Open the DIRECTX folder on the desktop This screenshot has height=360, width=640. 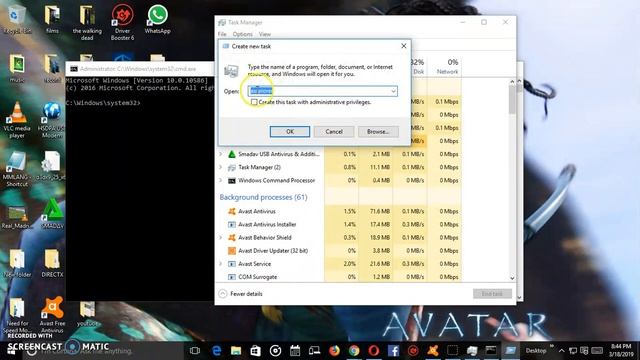(x=52, y=263)
